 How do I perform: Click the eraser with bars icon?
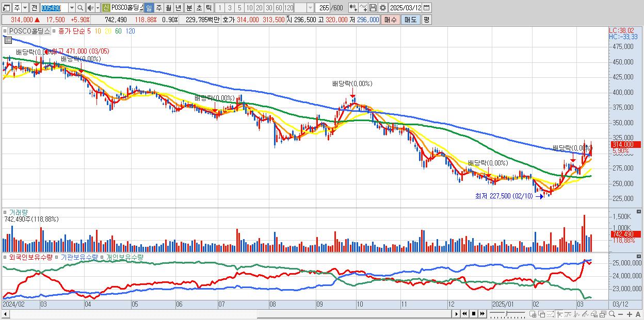point(594,314)
